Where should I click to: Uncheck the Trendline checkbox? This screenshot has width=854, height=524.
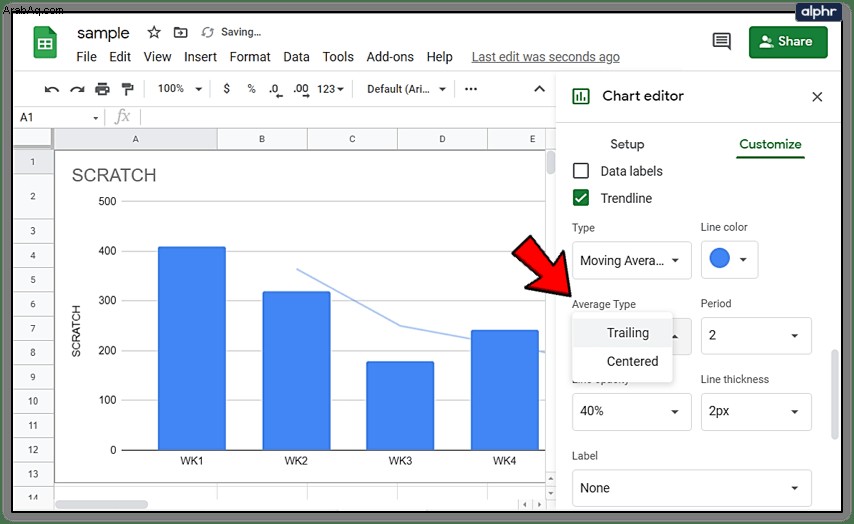point(581,198)
